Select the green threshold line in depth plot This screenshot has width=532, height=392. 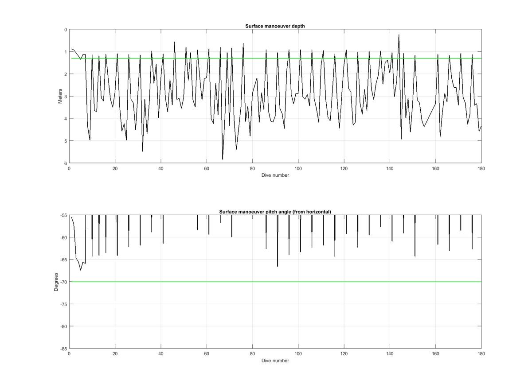[x=275, y=58]
